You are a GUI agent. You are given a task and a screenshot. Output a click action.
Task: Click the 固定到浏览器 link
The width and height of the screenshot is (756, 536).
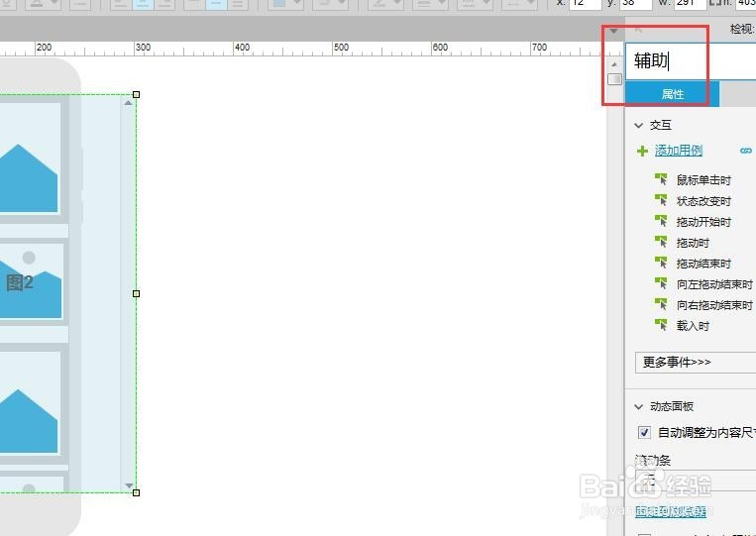[671, 511]
